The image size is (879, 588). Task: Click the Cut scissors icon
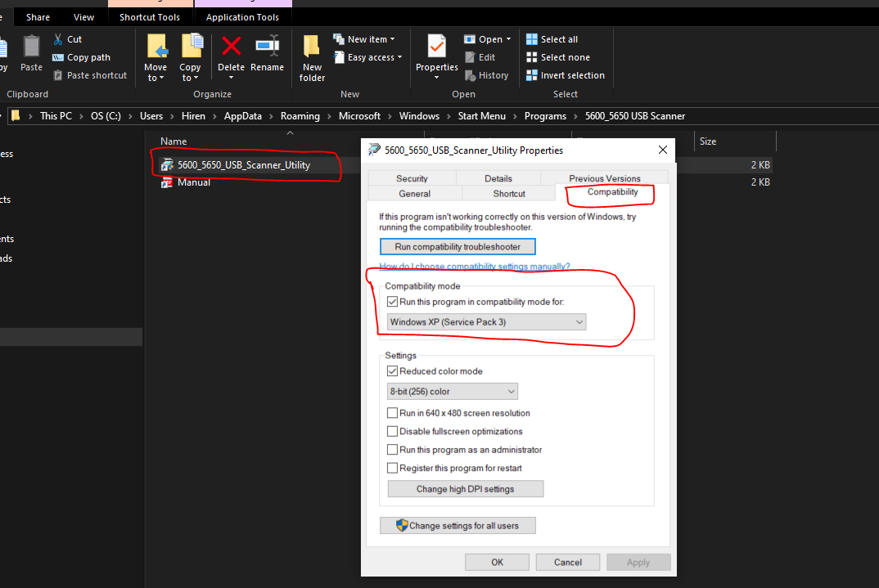(58, 39)
